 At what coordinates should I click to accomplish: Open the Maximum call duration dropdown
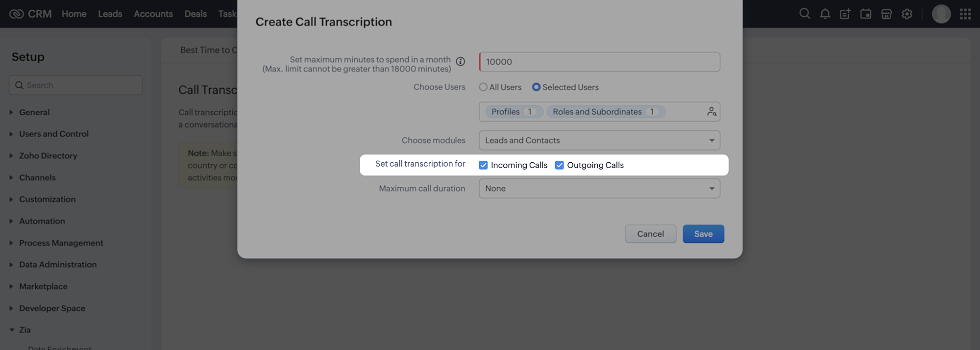click(599, 188)
